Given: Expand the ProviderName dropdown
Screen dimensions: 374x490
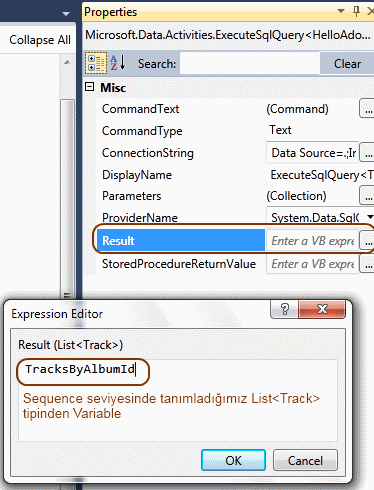Looking at the screenshot, I should pos(370,217).
